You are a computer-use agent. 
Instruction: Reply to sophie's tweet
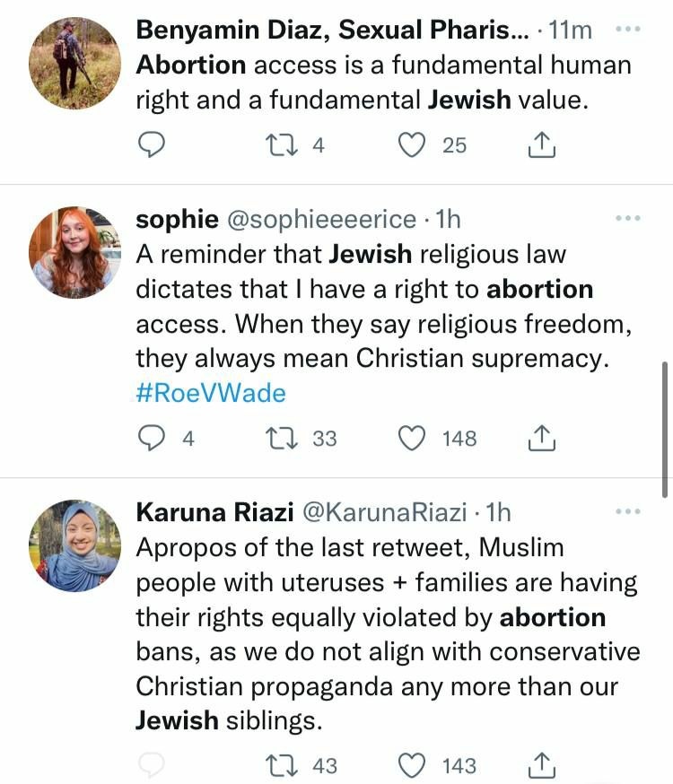tap(153, 438)
